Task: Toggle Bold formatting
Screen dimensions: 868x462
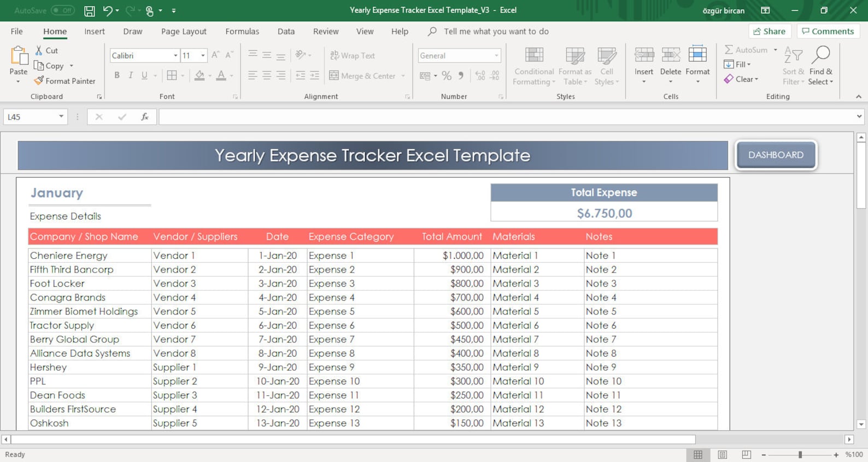Action: (x=116, y=75)
